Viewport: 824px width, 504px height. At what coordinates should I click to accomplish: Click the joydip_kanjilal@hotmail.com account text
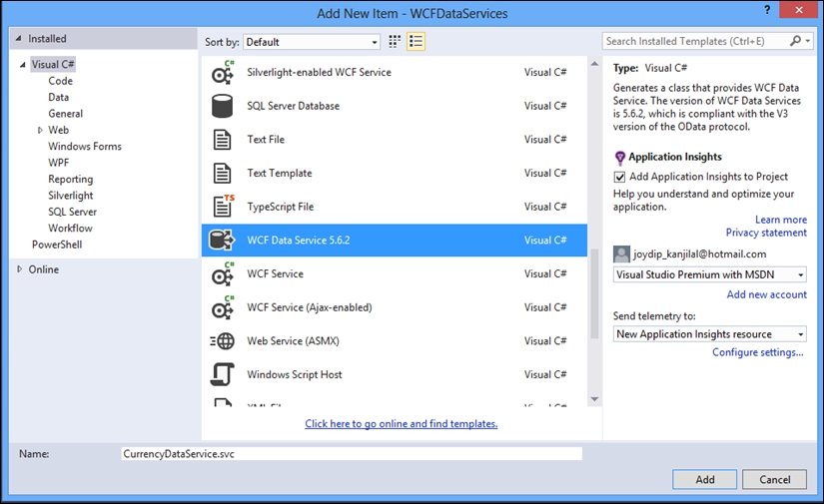699,254
